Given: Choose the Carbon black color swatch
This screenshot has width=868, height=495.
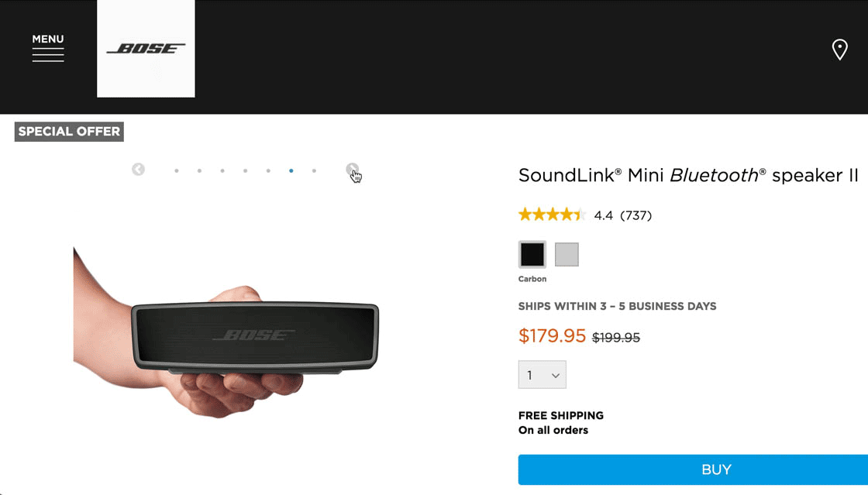Looking at the screenshot, I should pyautogui.click(x=532, y=254).
